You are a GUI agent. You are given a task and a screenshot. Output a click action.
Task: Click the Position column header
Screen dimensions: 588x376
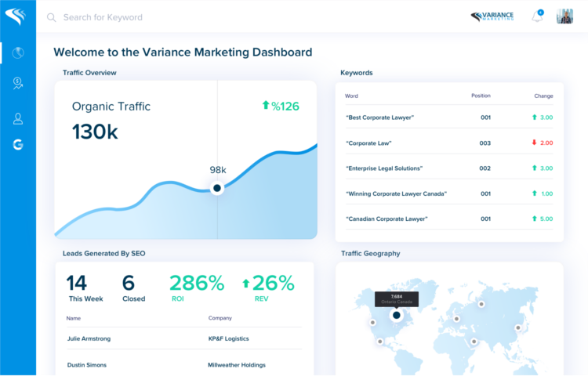(481, 96)
